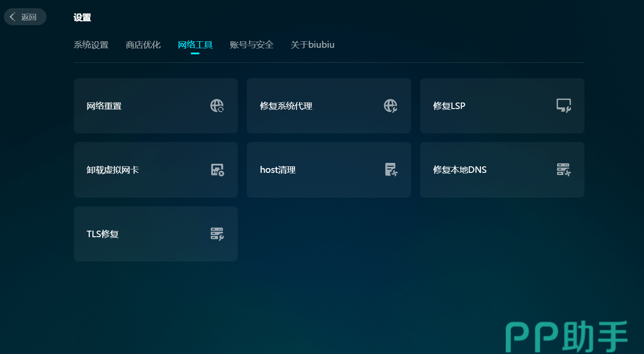The height and width of the screenshot is (354, 644).
Task: Click the globe refresh icon for 网络重置
Action: 217,106
